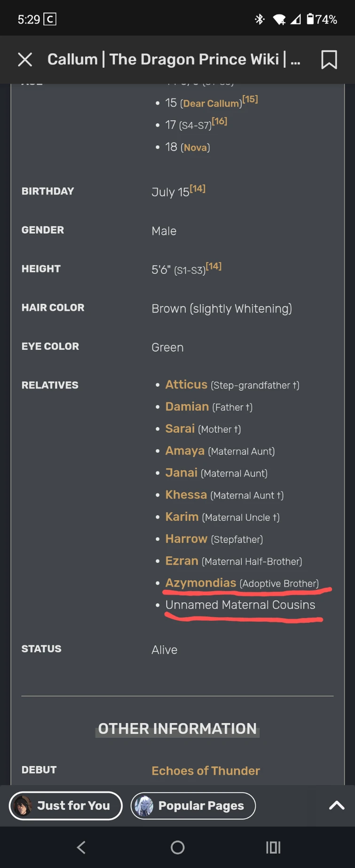Open citation 16 beside age 17

(x=220, y=121)
